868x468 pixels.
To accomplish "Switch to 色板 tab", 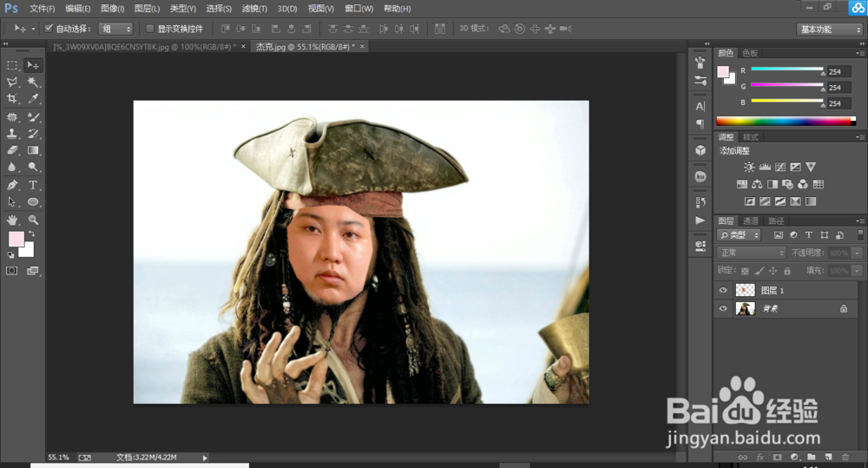I will [750, 53].
